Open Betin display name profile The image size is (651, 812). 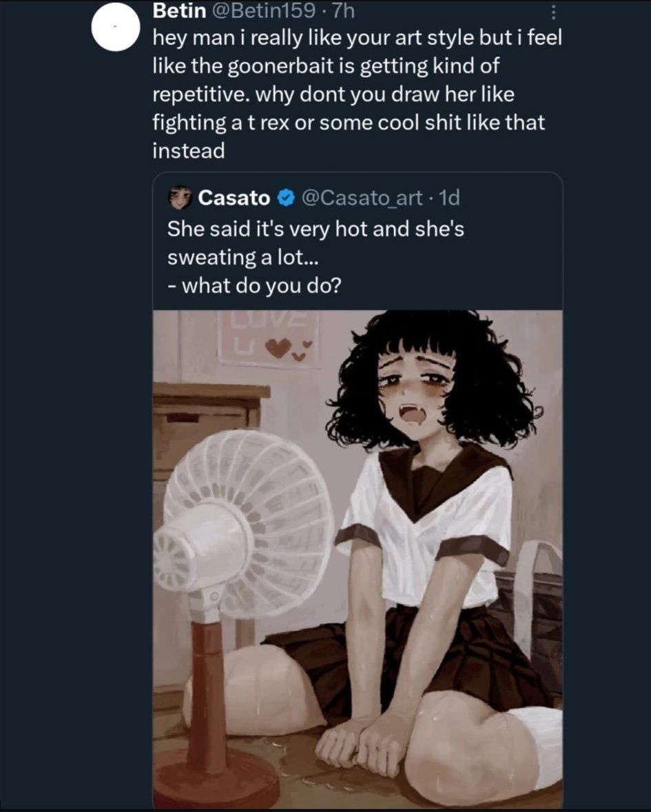pos(179,10)
